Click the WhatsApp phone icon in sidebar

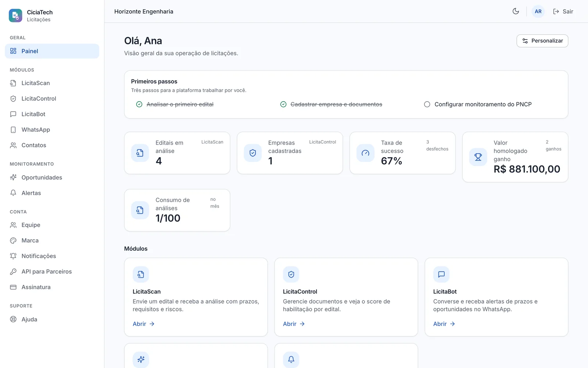coord(13,130)
